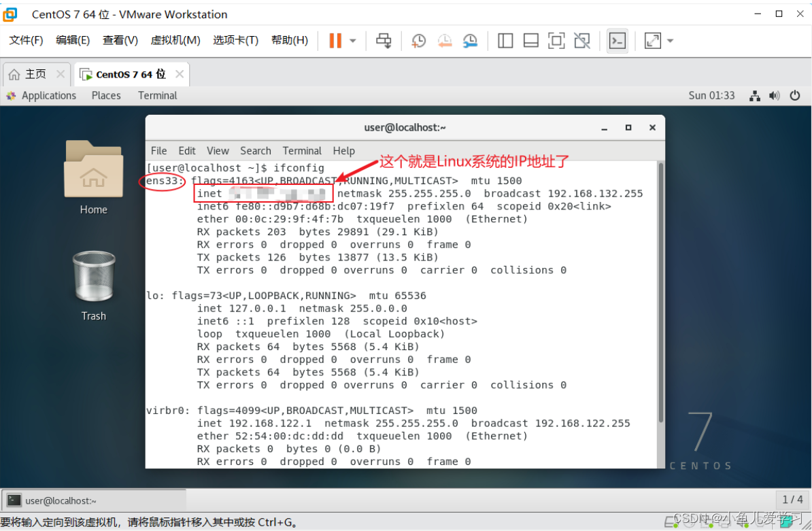
Task: Open the dropdown arrow next to the suspend button
Action: [x=352, y=41]
